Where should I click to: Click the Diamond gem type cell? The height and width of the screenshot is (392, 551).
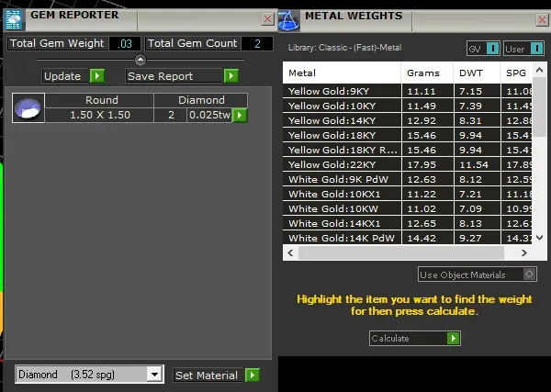[x=200, y=100]
